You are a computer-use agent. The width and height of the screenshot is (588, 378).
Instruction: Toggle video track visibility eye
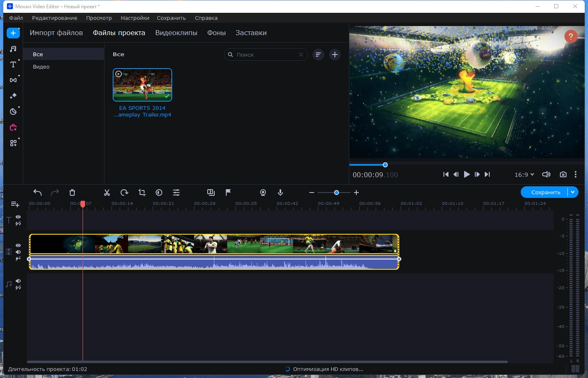click(18, 245)
